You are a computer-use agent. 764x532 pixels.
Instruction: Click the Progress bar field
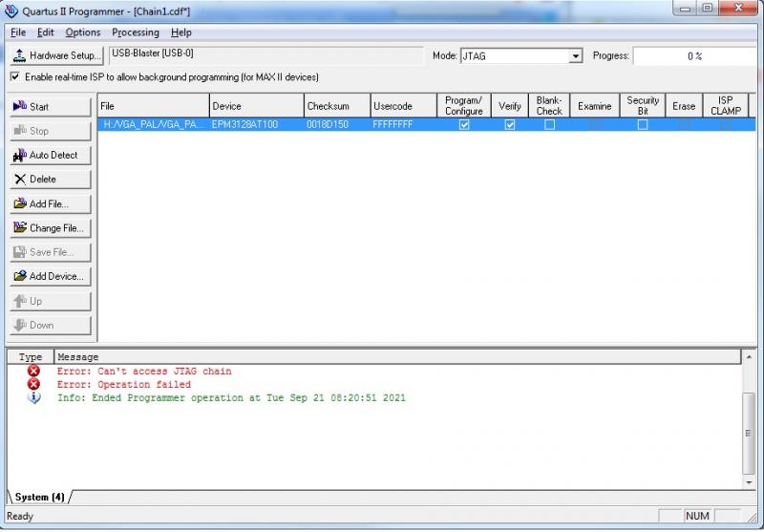(x=697, y=56)
